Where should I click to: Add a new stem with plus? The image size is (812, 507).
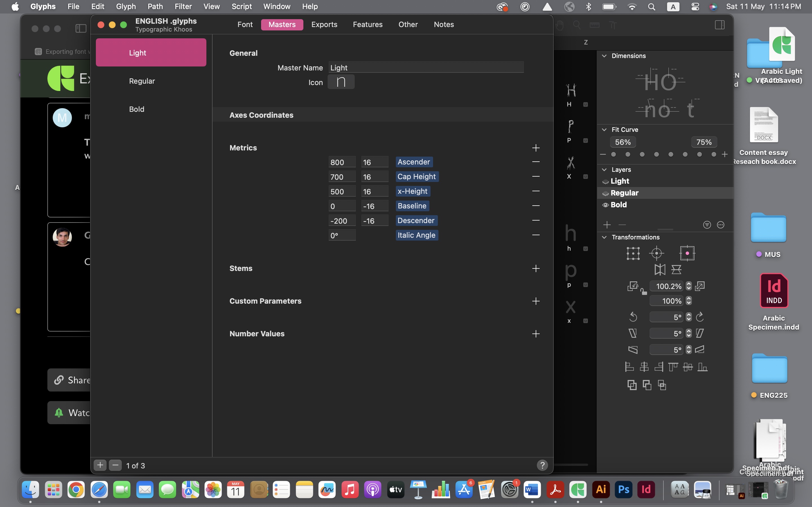pyautogui.click(x=536, y=268)
